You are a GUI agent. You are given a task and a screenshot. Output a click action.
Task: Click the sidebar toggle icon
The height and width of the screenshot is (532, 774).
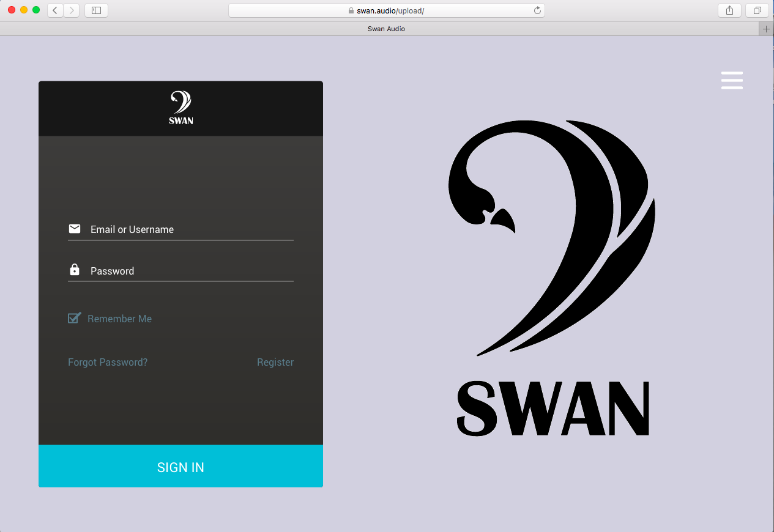coord(96,10)
